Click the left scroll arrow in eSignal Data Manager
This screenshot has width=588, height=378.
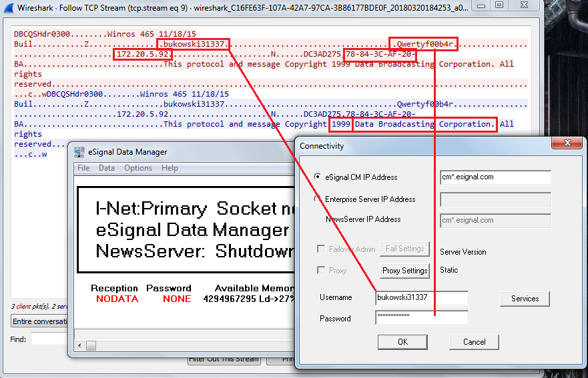[x=79, y=345]
